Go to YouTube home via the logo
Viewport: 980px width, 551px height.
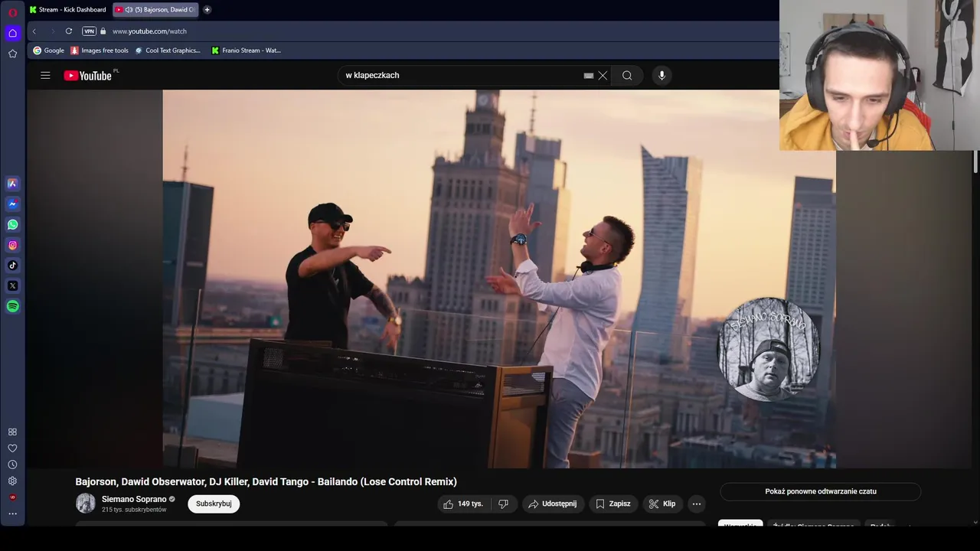tap(88, 75)
